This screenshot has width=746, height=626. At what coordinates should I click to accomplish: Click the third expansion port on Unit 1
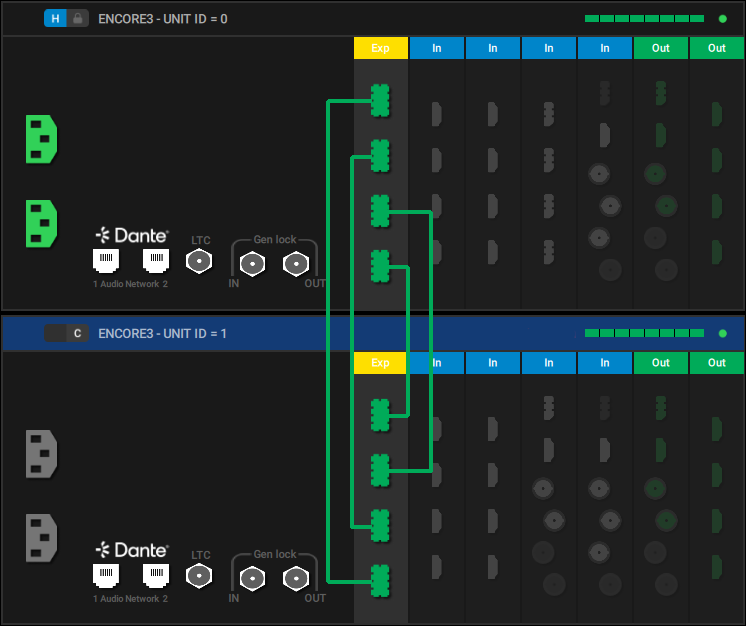point(380,526)
